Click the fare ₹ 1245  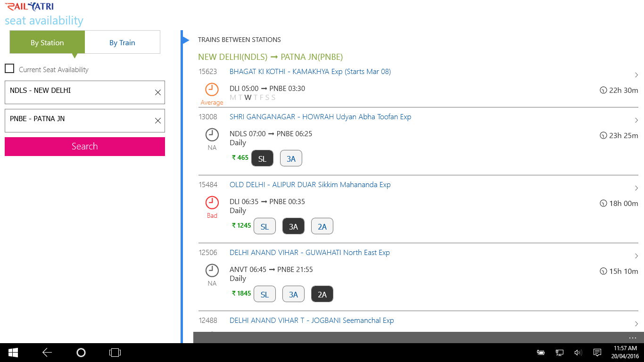coord(241,226)
